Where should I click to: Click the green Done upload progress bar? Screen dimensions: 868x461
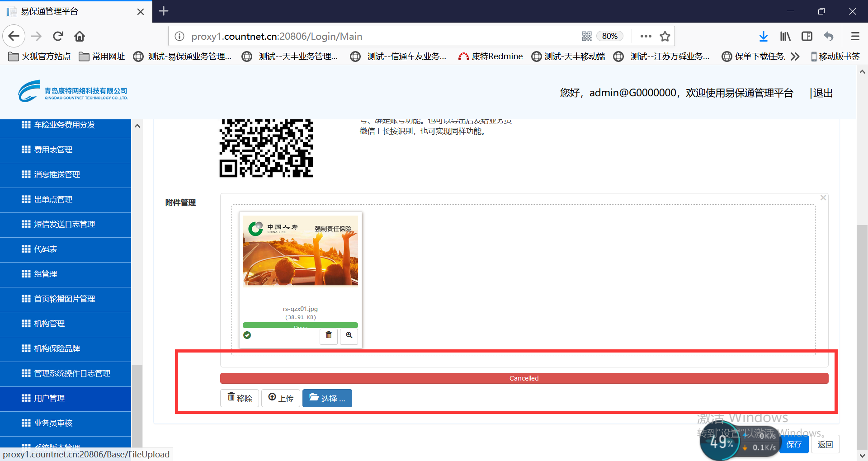pyautogui.click(x=300, y=325)
